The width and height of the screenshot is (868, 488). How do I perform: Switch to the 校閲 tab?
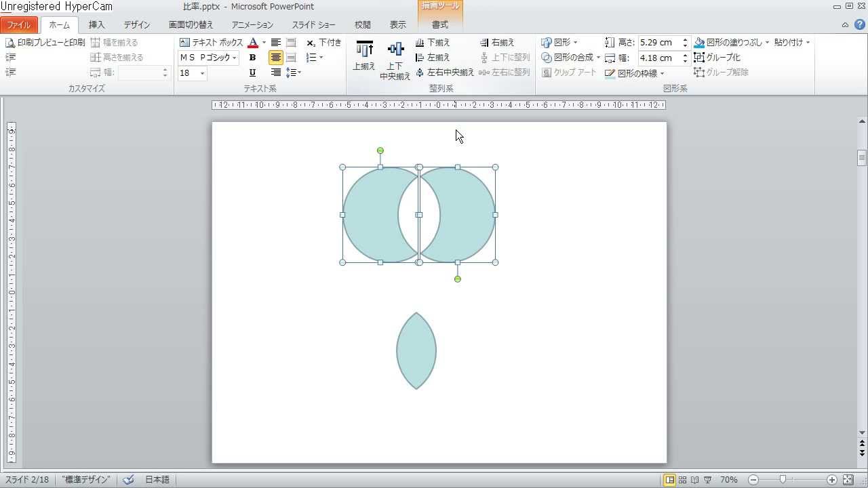point(363,24)
